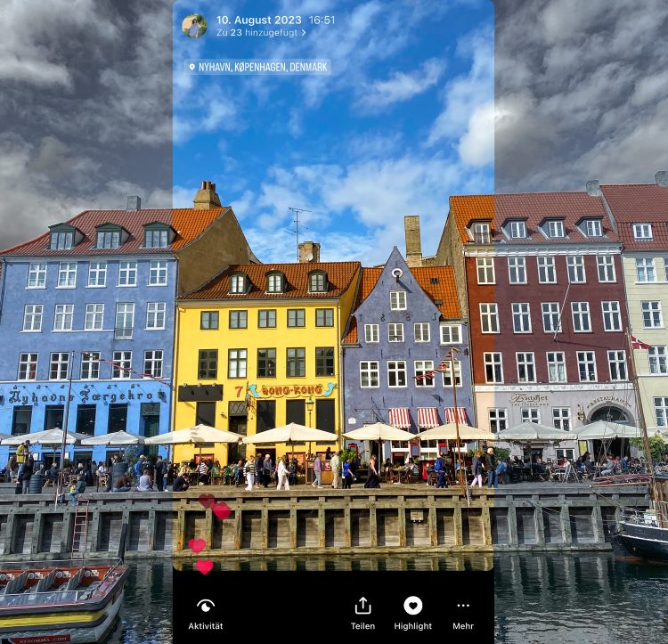Viewport: 668px width, 644px height.
Task: Tap the topmost floating red heart reaction
Action: (207, 501)
